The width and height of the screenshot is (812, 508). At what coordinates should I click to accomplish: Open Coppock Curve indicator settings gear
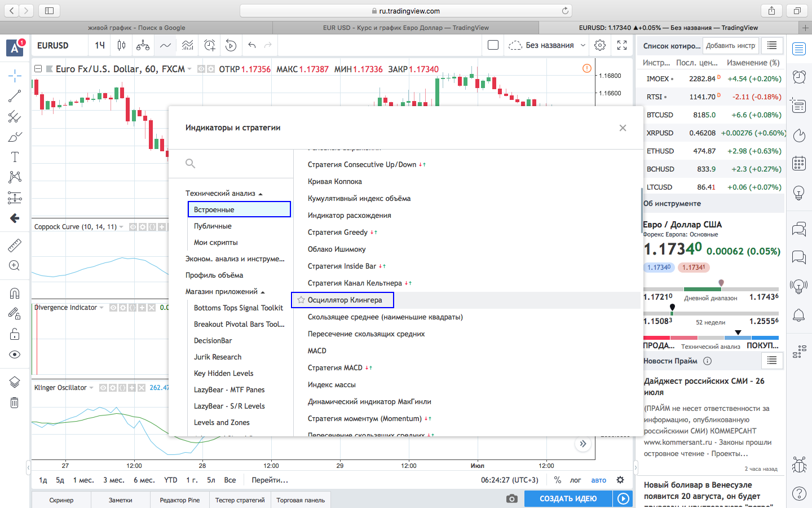coord(142,227)
